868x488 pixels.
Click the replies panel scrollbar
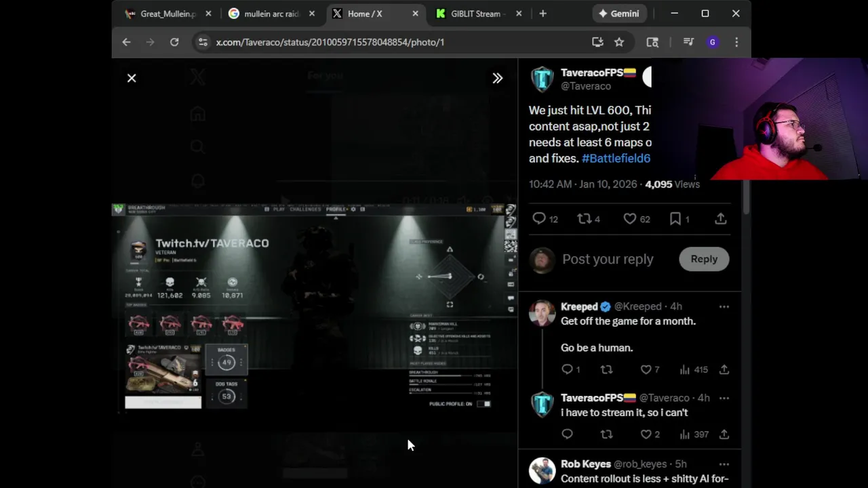pyautogui.click(x=746, y=198)
